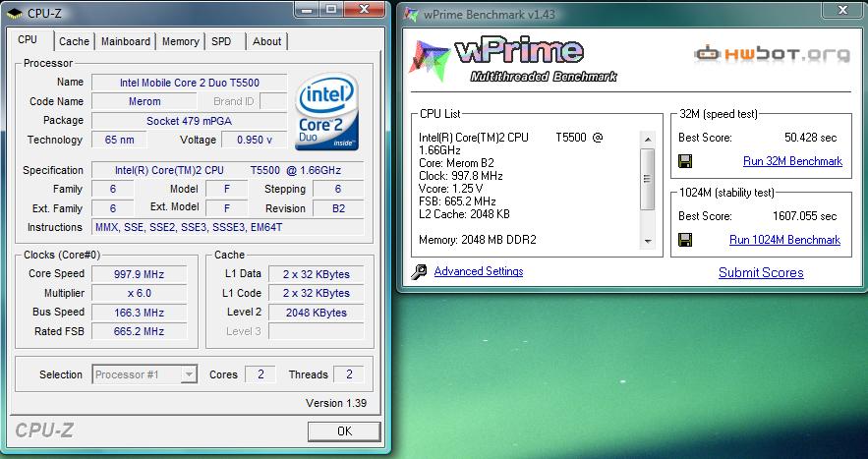This screenshot has width=868, height=459.
Task: Click the OK button in CPU-Z
Action: tap(344, 431)
